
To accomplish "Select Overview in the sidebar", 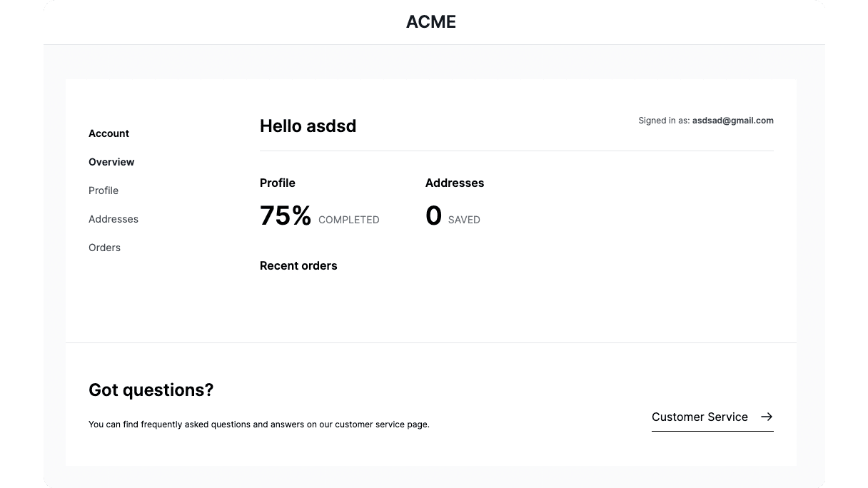I will 111,162.
